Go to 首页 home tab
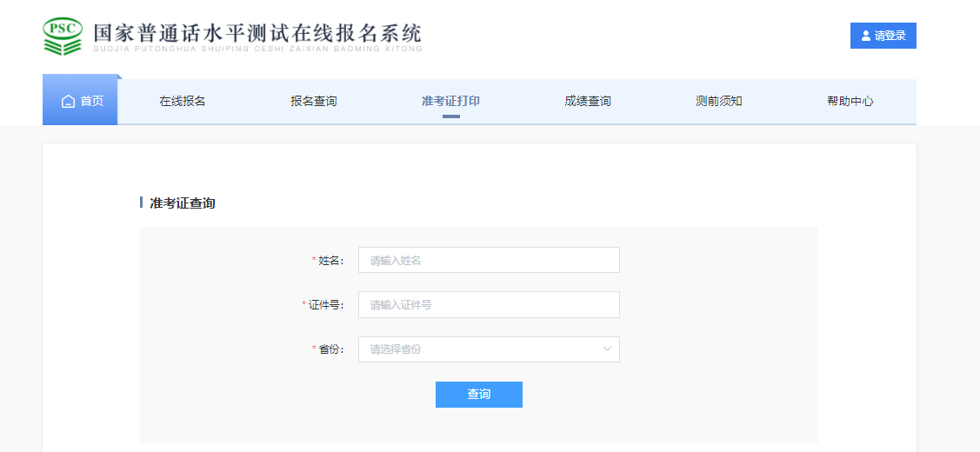 point(80,100)
